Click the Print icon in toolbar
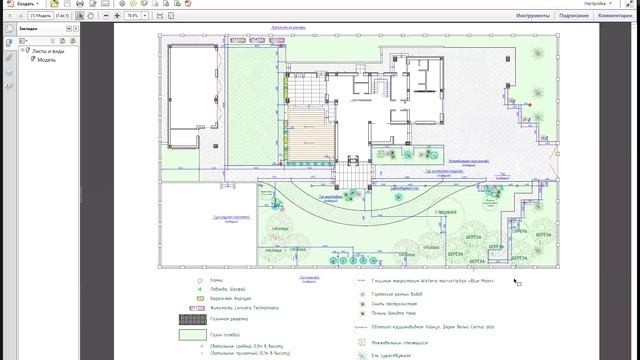The height and width of the screenshot is (360, 640). coord(80,4)
